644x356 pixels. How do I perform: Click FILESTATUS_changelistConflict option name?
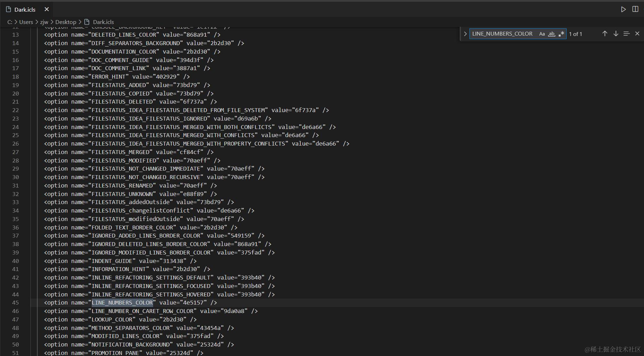click(141, 210)
